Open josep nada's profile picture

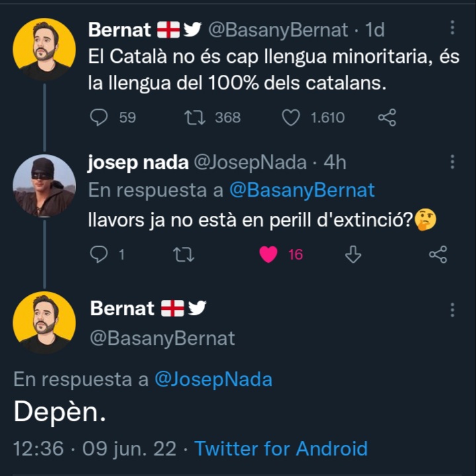(44, 185)
